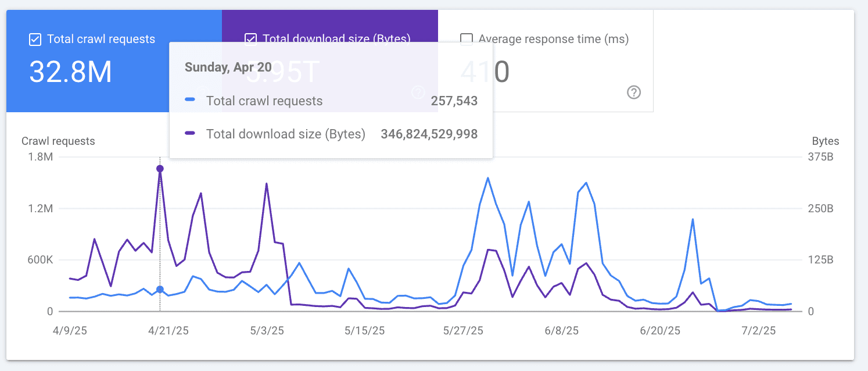The height and width of the screenshot is (371, 868).
Task: Click the Bytes axis label on the right
Action: pos(826,141)
